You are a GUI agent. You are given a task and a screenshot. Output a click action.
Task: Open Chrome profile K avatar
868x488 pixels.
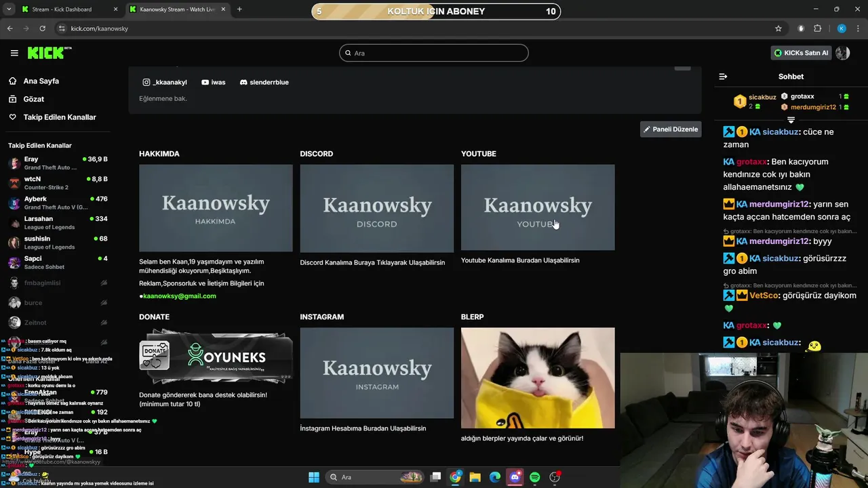[x=842, y=28]
